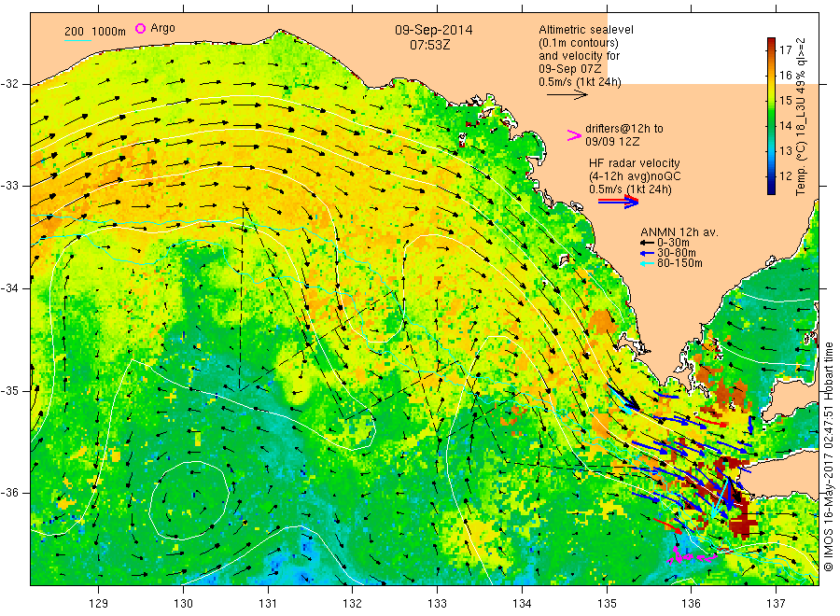Click the 200 1000m depth contour label

click(95, 32)
